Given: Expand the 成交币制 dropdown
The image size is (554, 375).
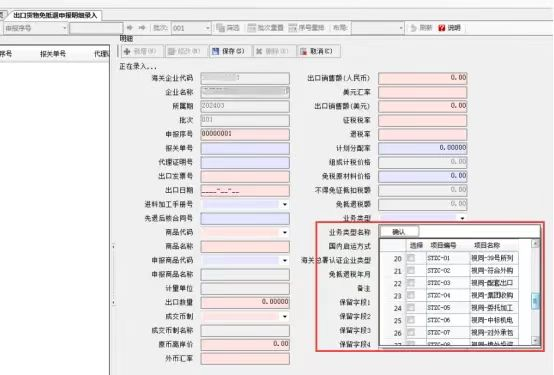Looking at the screenshot, I should 285,317.
